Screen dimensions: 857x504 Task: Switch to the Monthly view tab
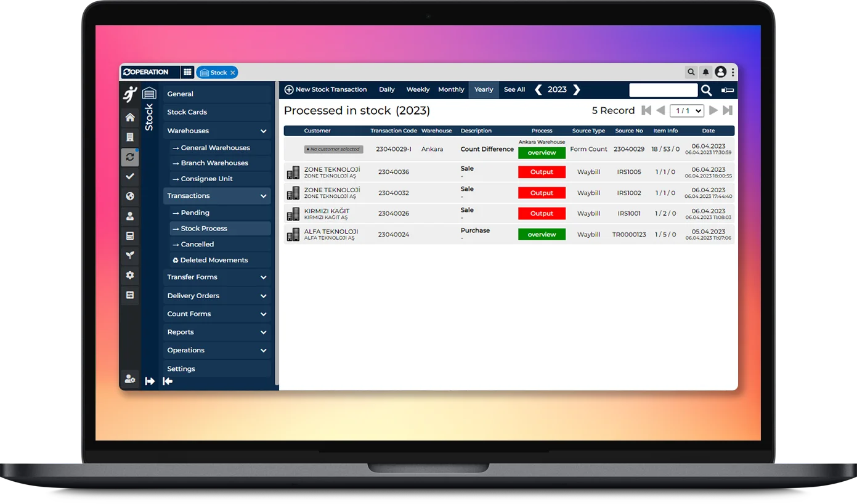click(x=451, y=89)
